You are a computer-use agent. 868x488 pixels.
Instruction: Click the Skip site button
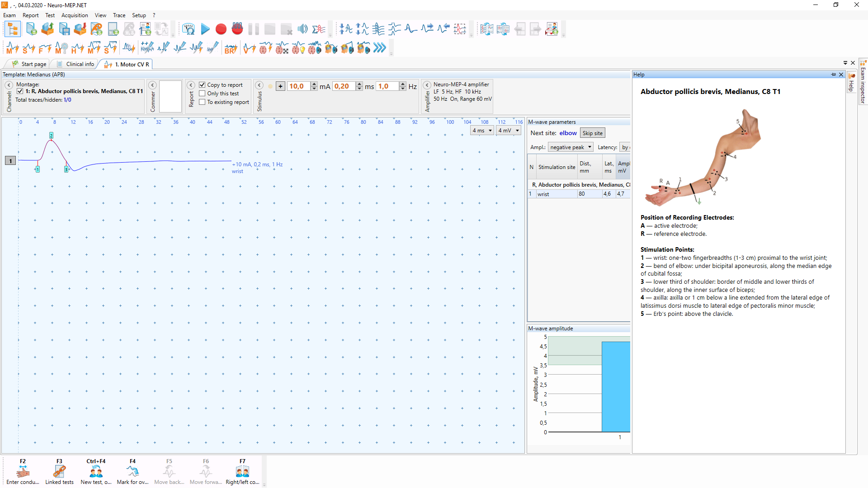[592, 133]
